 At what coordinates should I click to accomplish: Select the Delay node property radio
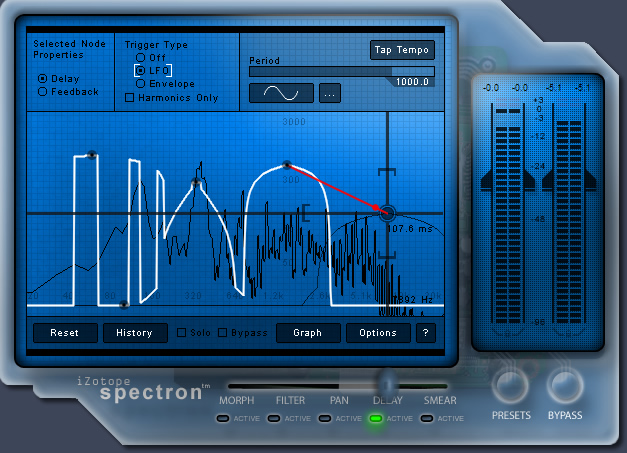coord(42,79)
